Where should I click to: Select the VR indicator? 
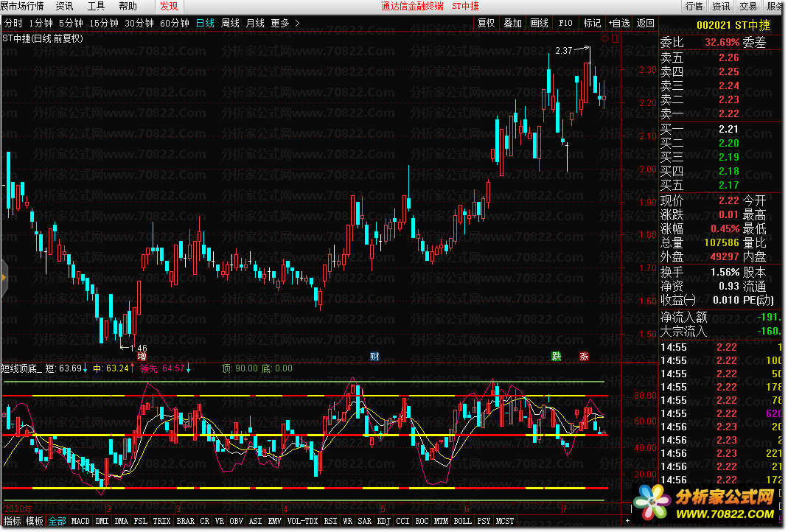pyautogui.click(x=220, y=521)
